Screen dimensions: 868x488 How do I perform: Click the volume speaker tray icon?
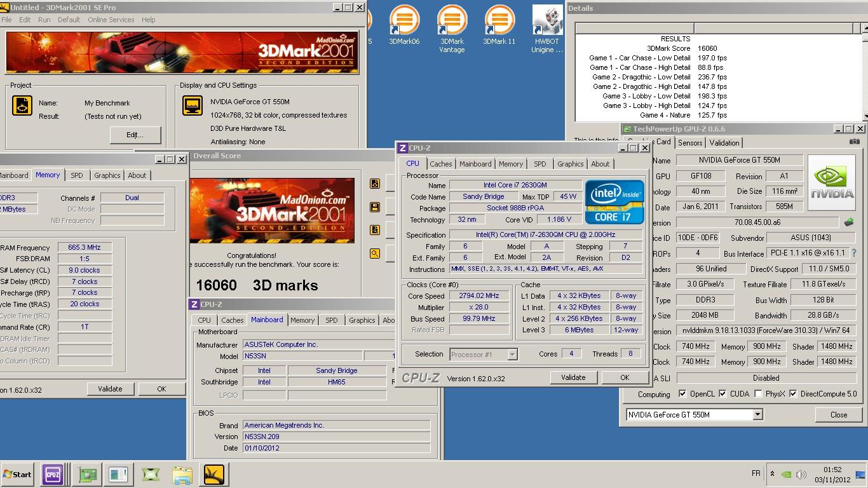point(801,474)
